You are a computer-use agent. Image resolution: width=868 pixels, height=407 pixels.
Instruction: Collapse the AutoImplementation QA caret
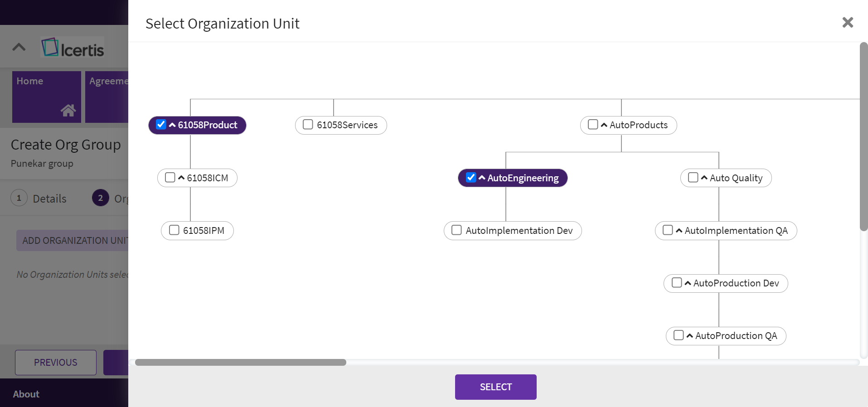point(679,231)
